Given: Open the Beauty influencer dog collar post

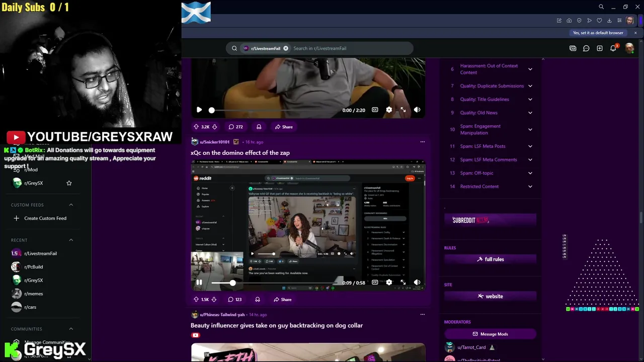Looking at the screenshot, I should (277, 325).
